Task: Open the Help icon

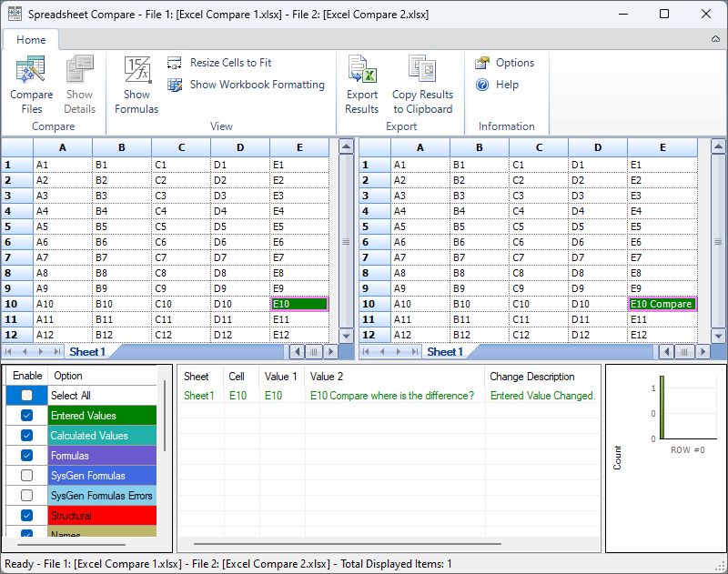Action: tap(482, 85)
